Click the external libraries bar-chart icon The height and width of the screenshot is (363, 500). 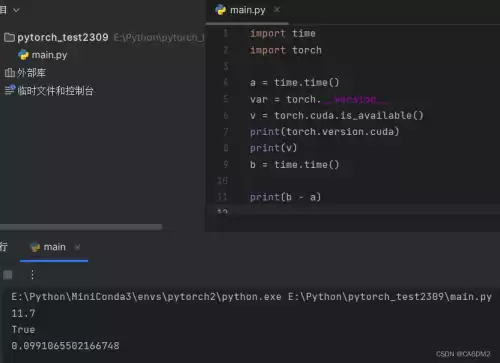10,73
